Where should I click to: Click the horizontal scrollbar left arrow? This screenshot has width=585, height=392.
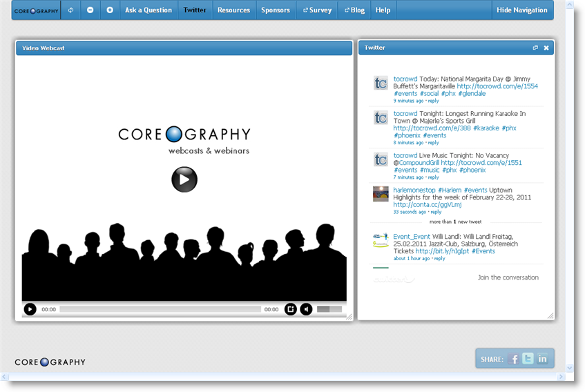[4, 377]
